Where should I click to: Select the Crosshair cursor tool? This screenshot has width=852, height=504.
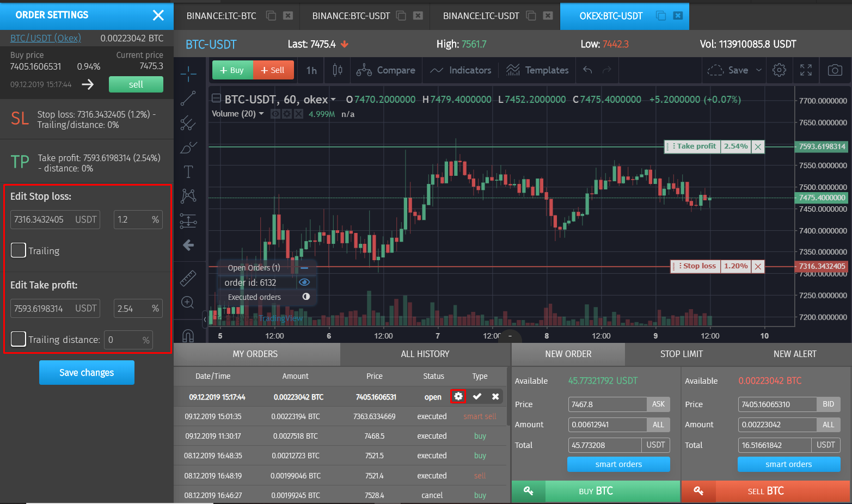[x=188, y=73]
